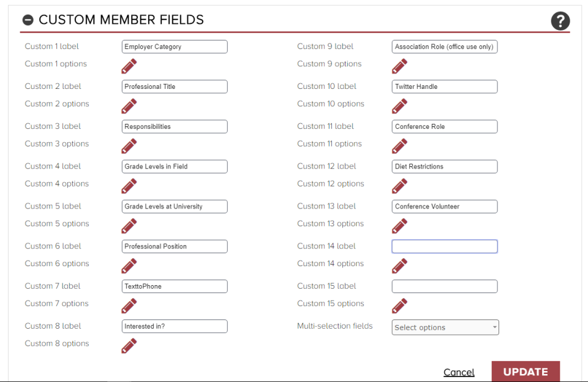Edit options for Custom 8 Interested in?

129,345
